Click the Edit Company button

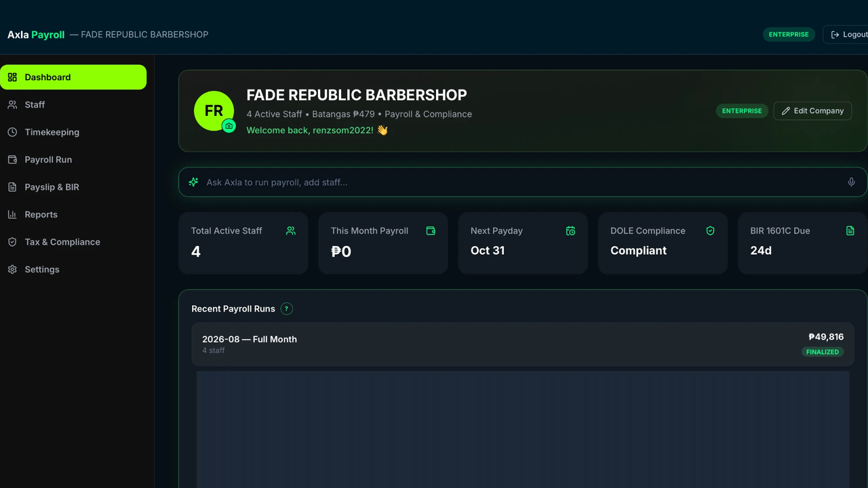tap(812, 110)
